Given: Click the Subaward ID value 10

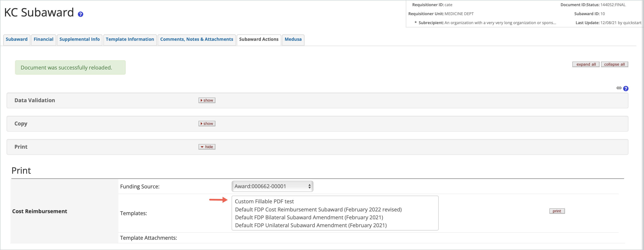Looking at the screenshot, I should [602, 14].
